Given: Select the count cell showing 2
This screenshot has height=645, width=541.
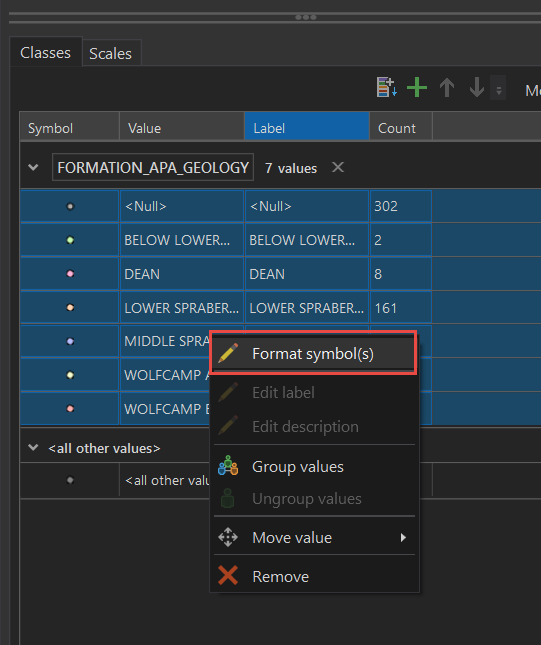Looking at the screenshot, I should 401,240.
